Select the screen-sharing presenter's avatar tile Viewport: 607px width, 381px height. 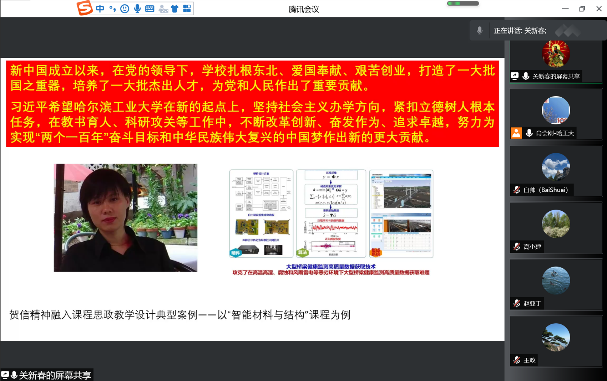point(556,62)
